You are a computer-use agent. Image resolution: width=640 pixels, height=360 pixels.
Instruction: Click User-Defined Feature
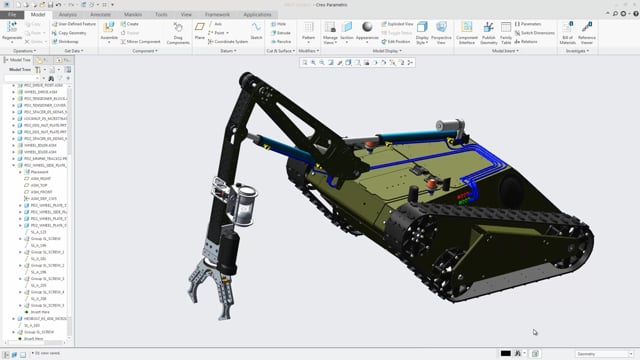74,24
